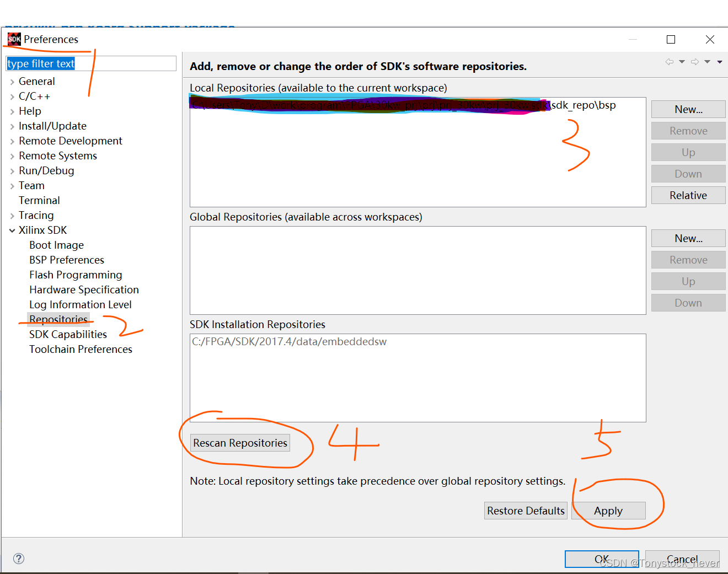Viewport: 728px width, 574px height.
Task: Select Xilinx SDK label
Action: pyautogui.click(x=42, y=230)
